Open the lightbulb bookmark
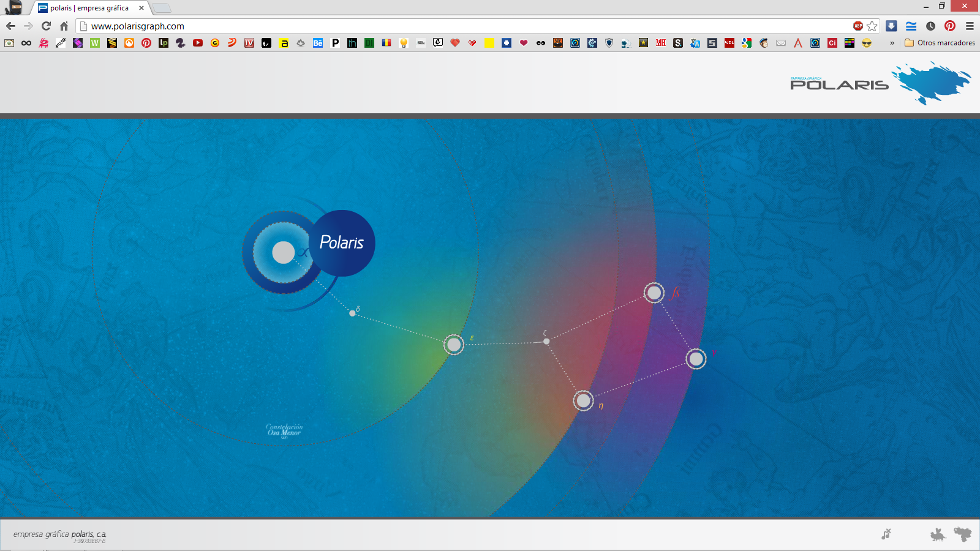The image size is (980, 551). coord(404,43)
